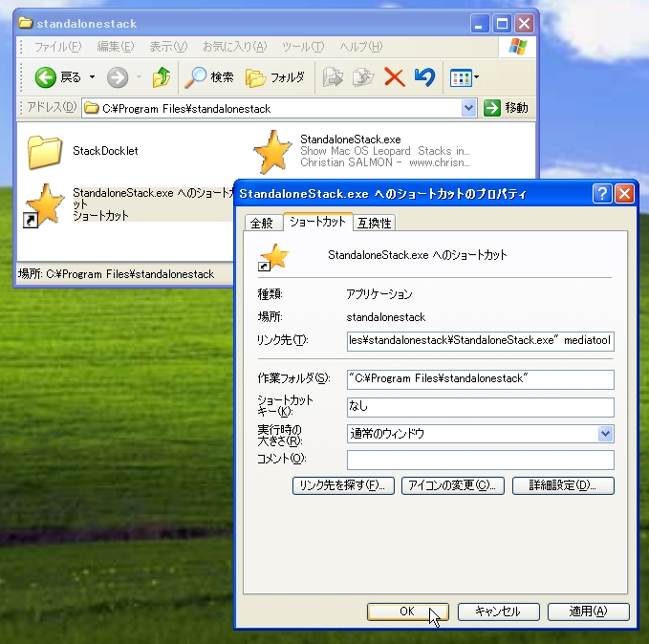Toggle the Folders (フォルダ) pane

[275, 77]
